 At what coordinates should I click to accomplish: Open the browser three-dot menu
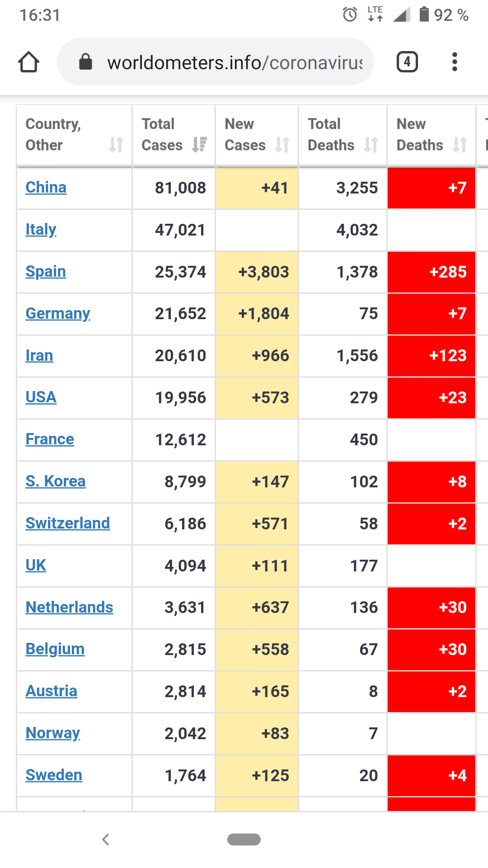[455, 62]
